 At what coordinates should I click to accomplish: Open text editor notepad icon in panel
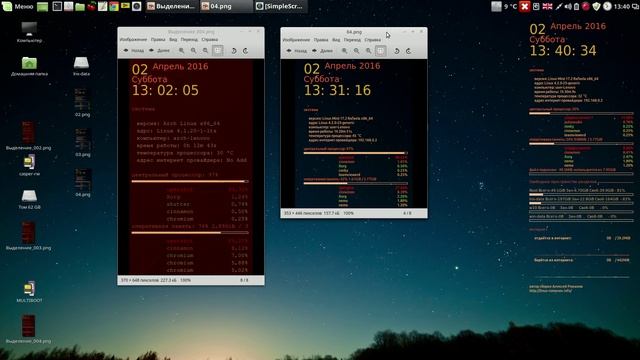[102, 6]
